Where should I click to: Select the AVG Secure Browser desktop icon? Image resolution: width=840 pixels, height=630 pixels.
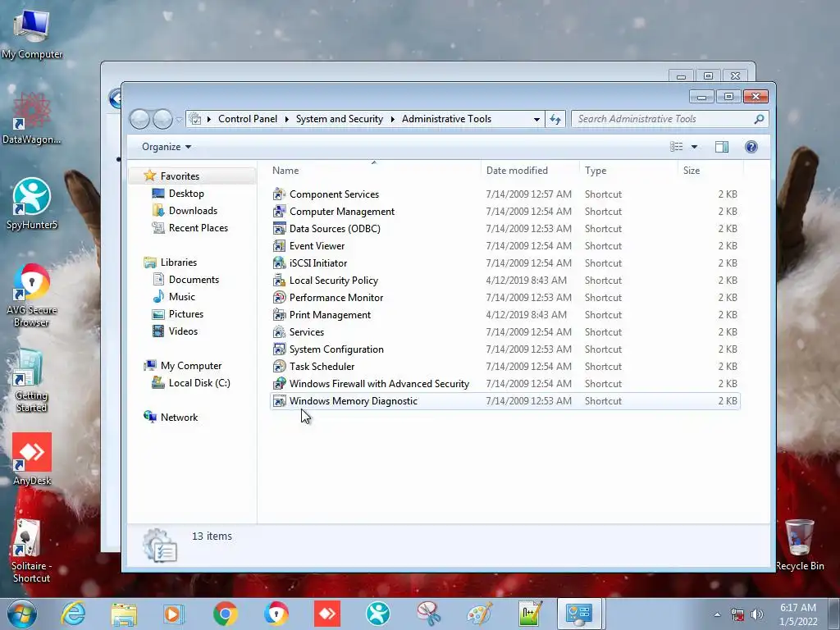32,295
